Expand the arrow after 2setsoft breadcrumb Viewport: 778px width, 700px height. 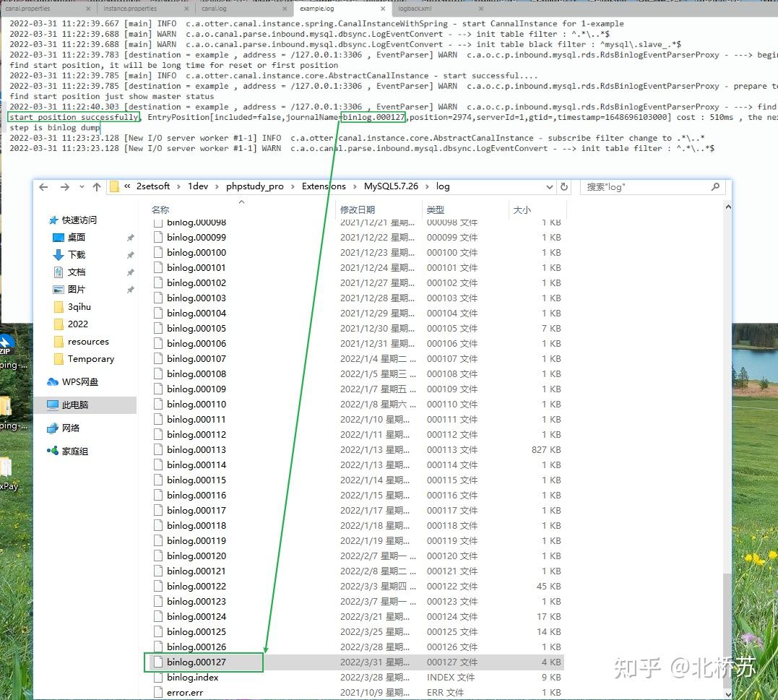pos(178,187)
